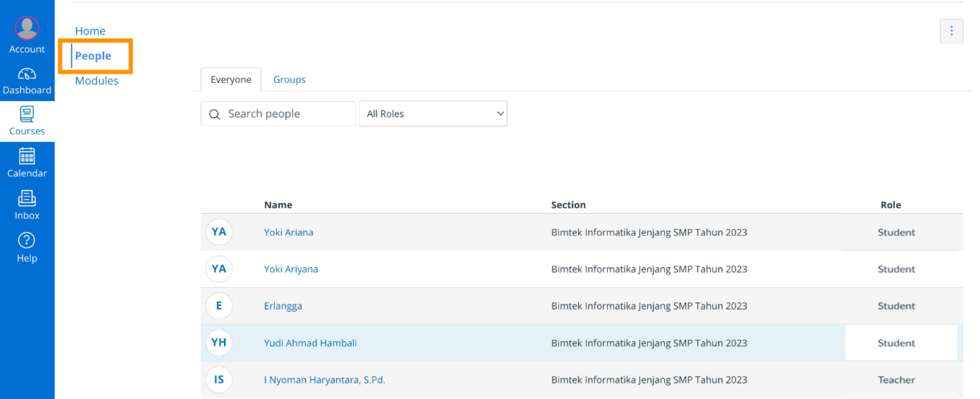Click section text in Erlangga row
The image size is (980, 399).
649,306
